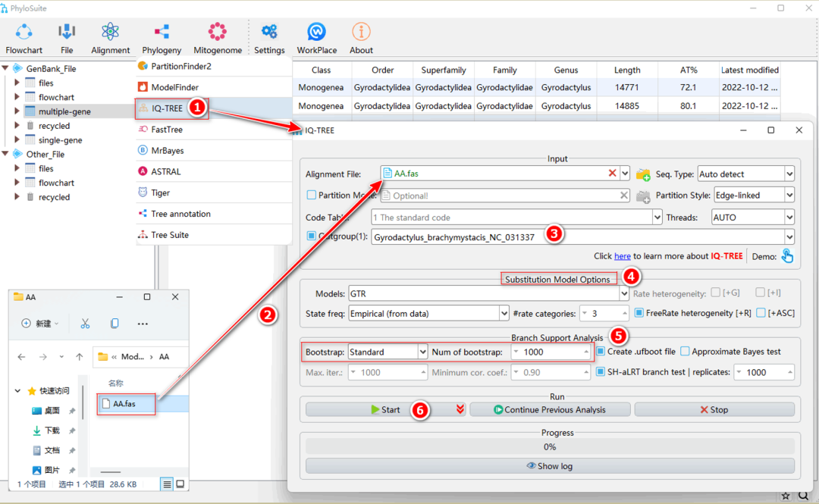Select Tree annotation from Phylogeny menu
Viewport: 819px width, 504px height.
(214, 214)
